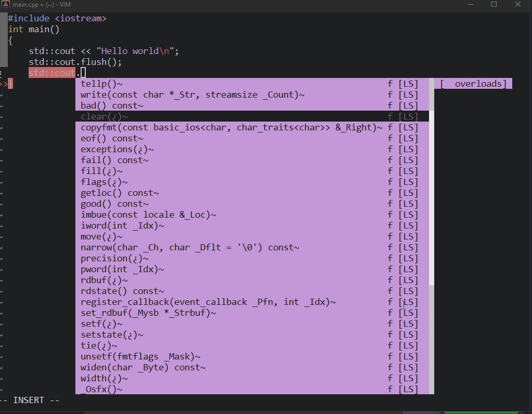
Task: Pick good() const completion entry
Action: coord(252,204)
